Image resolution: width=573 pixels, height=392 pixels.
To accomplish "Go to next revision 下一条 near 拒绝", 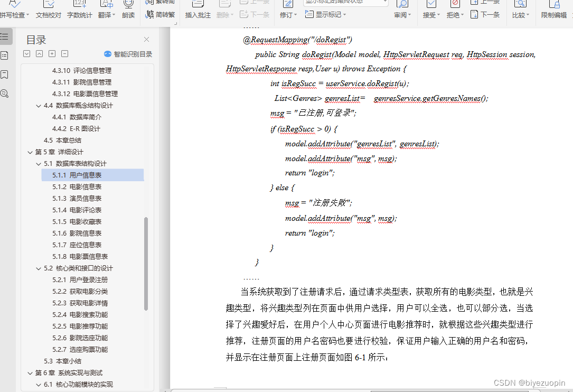I will pyautogui.click(x=485, y=15).
